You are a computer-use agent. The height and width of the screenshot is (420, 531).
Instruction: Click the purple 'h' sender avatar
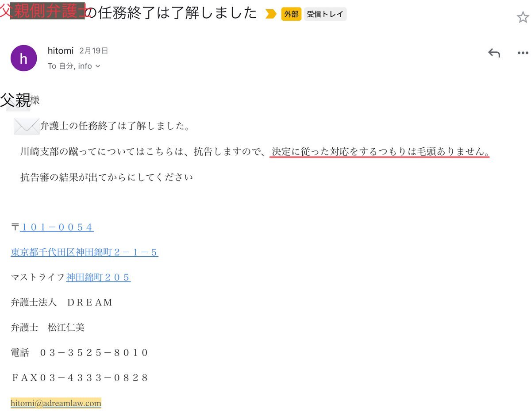coord(23,58)
